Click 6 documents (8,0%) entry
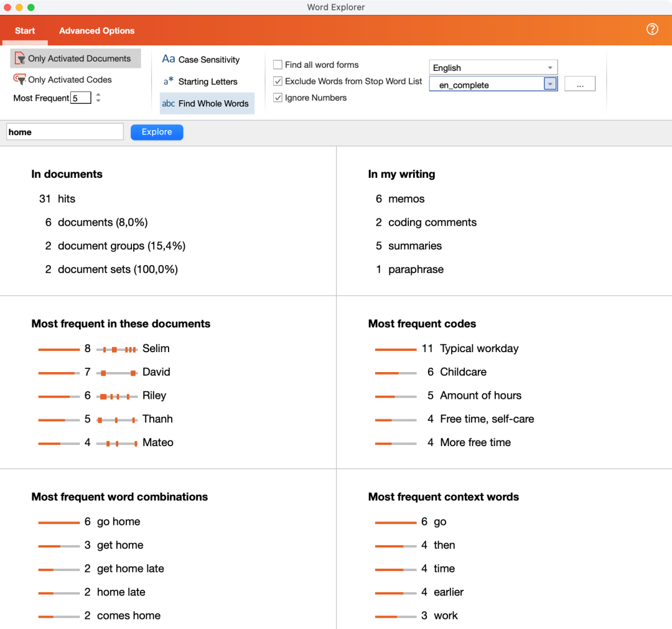672x629 pixels. coord(96,222)
